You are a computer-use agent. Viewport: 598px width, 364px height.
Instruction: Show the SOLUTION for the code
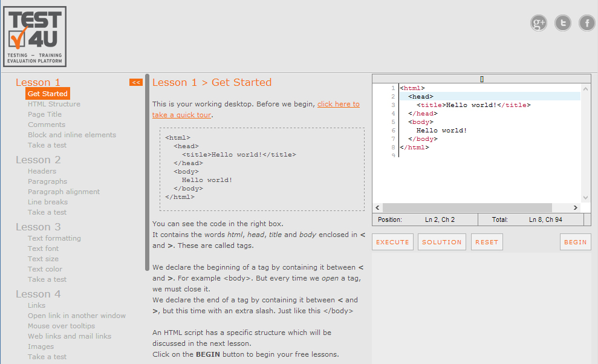point(441,242)
